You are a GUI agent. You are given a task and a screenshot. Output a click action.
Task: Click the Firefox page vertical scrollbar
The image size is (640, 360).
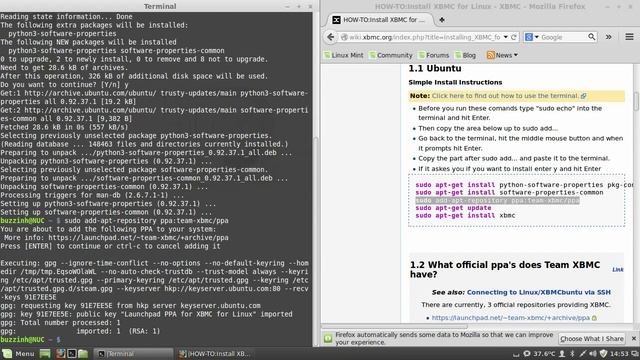click(636, 101)
